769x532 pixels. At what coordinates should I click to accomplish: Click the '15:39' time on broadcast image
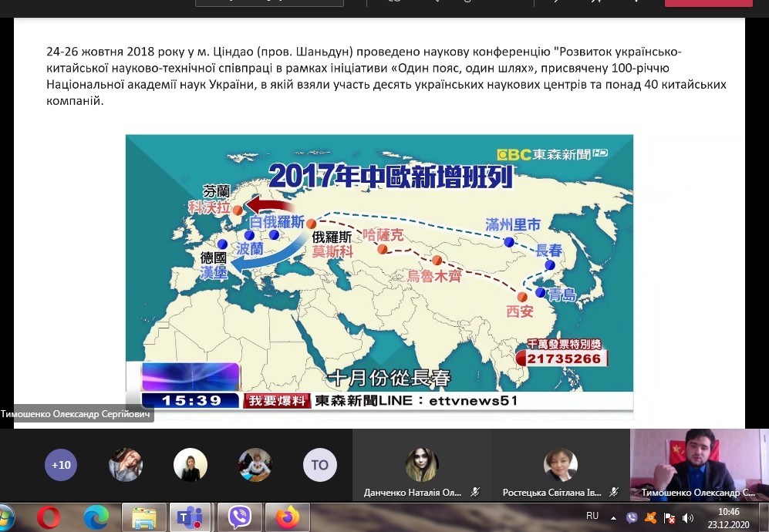click(191, 401)
